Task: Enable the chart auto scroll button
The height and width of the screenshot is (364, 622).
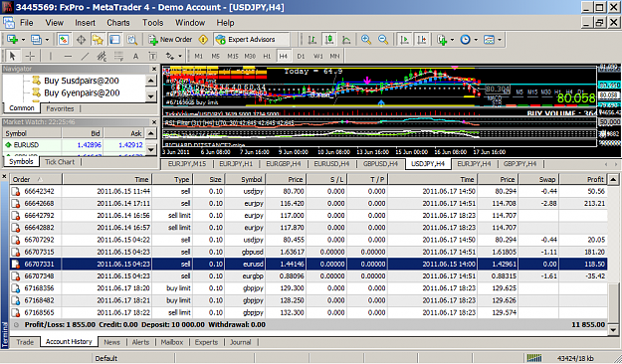Action: (404, 39)
